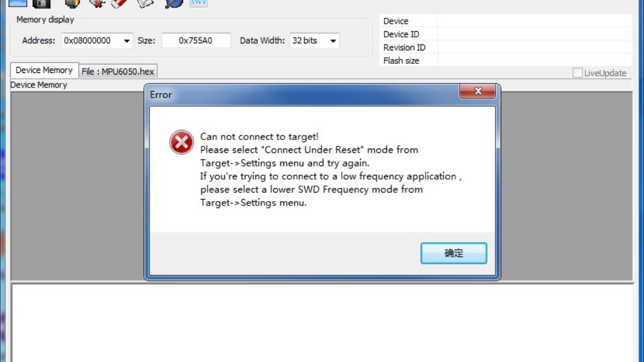The width and height of the screenshot is (644, 362).
Task: Switch to the File : MPU6050.hex tab
Action: tap(118, 71)
